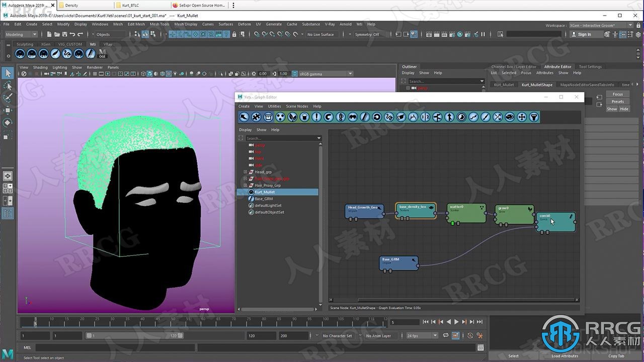
Task: Click the Copy Tab button
Action: tap(616, 356)
